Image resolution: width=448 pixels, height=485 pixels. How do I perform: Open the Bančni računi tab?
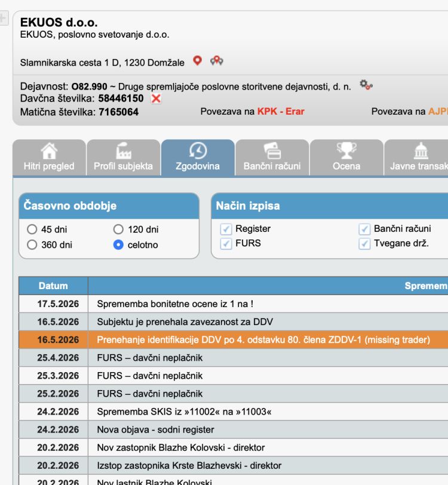(x=272, y=158)
